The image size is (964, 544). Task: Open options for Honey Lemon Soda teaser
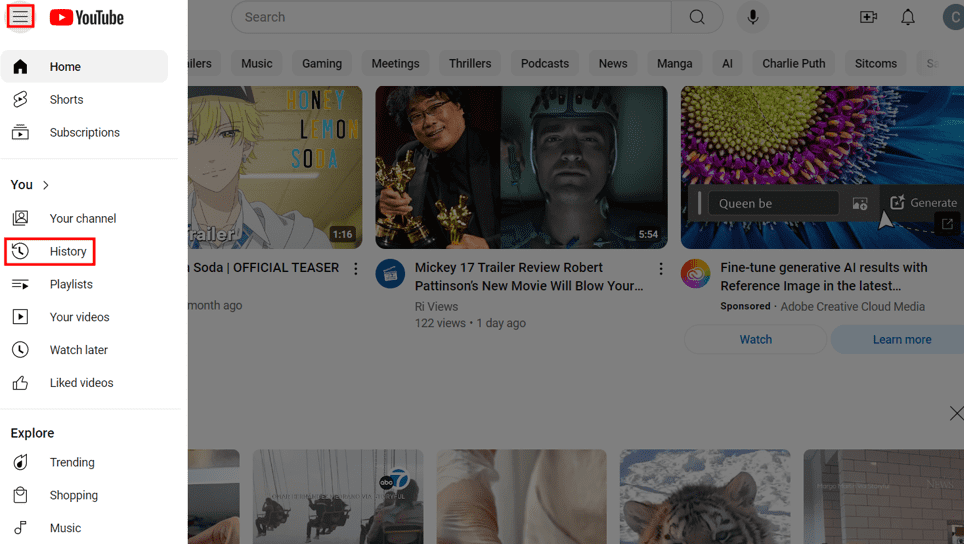pyautogui.click(x=356, y=269)
